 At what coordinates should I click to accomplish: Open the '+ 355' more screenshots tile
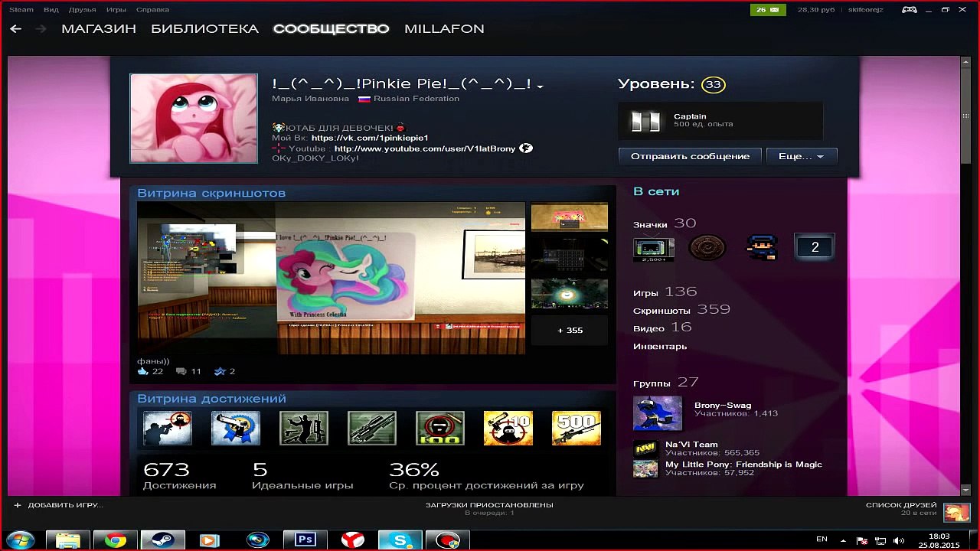pyautogui.click(x=570, y=331)
